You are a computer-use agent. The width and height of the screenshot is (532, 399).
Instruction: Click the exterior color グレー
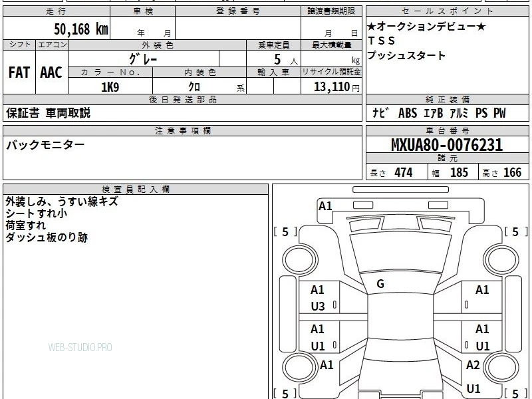(x=143, y=59)
